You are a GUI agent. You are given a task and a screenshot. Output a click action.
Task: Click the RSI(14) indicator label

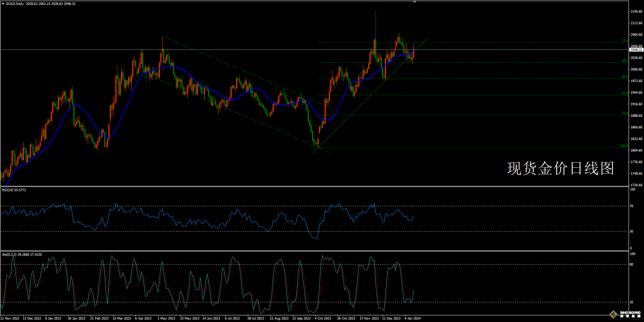(x=14, y=190)
